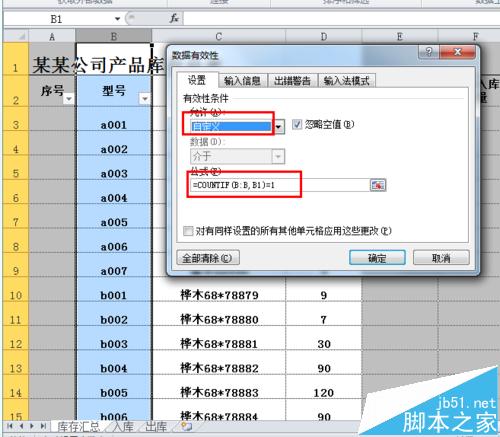Switch to the 输入法模式 tab

click(347, 81)
